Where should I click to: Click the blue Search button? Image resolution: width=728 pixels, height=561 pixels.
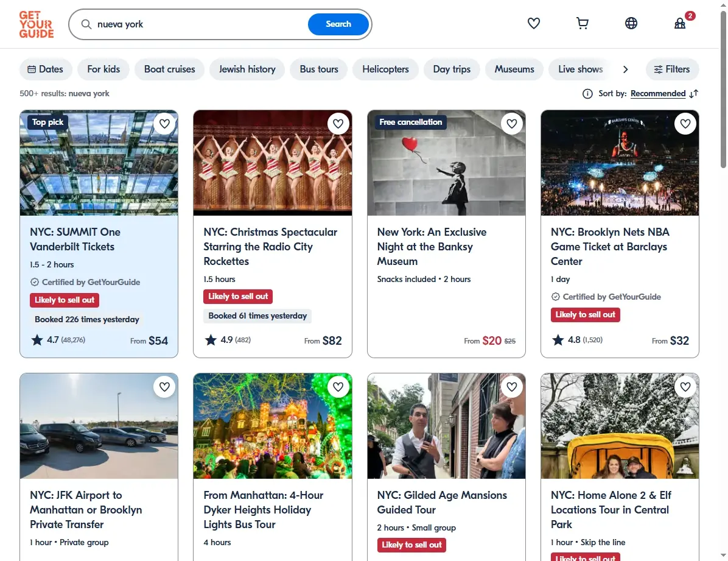tap(338, 24)
